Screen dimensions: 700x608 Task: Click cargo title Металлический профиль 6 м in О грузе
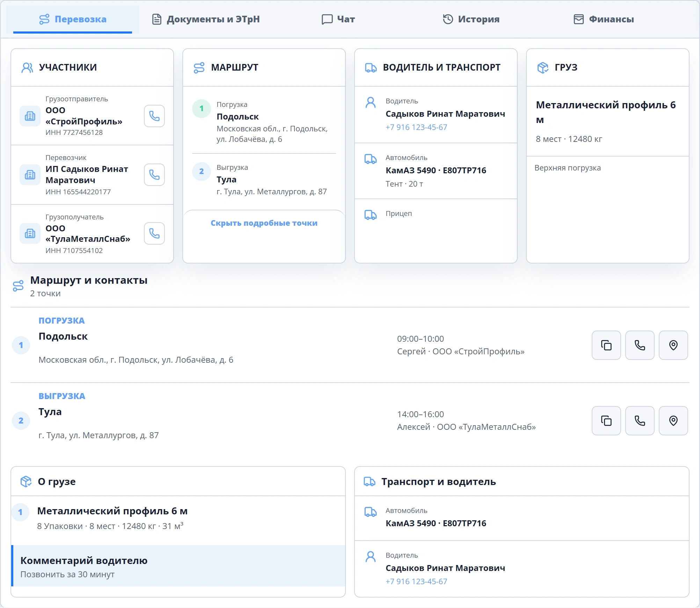click(x=112, y=511)
